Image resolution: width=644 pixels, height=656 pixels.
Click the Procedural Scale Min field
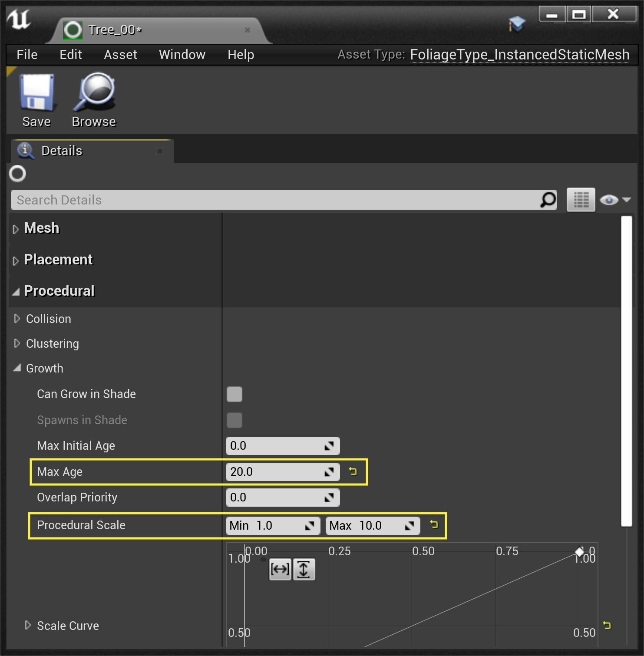[273, 526]
